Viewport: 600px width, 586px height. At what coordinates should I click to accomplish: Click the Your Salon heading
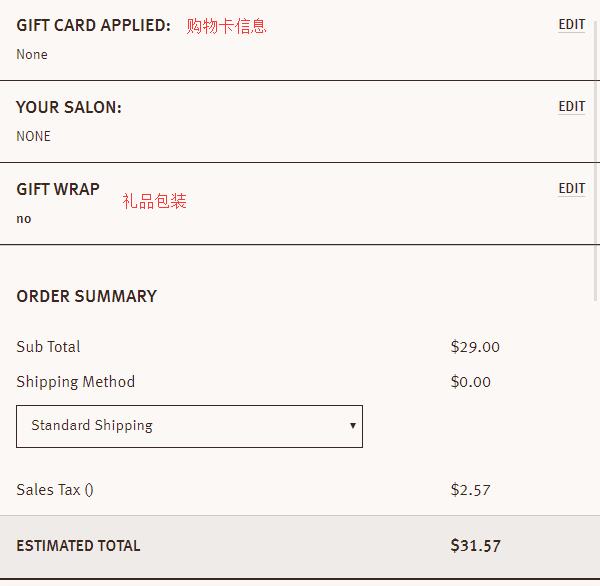[69, 107]
